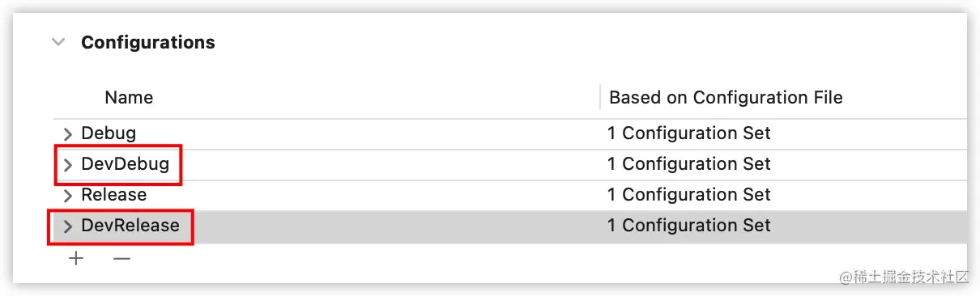Open DevDebug's 1 Configuration Set cell

tap(689, 164)
